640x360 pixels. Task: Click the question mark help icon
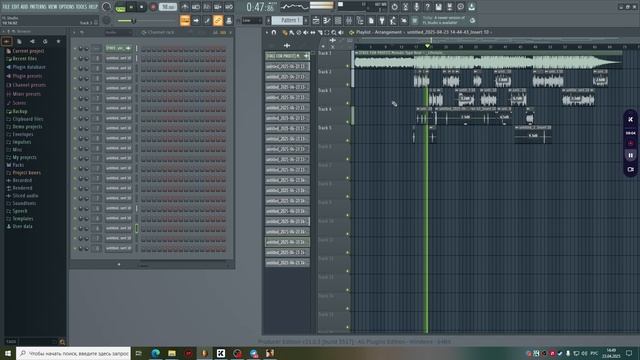point(427,7)
